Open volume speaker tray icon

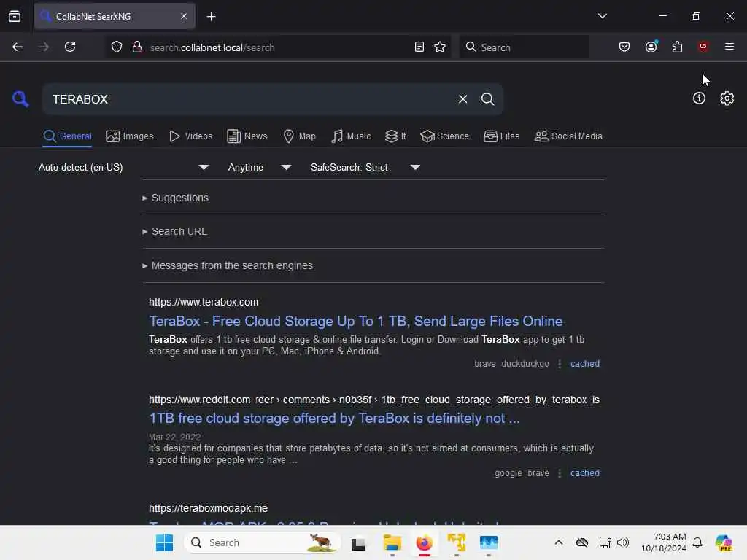tap(623, 542)
